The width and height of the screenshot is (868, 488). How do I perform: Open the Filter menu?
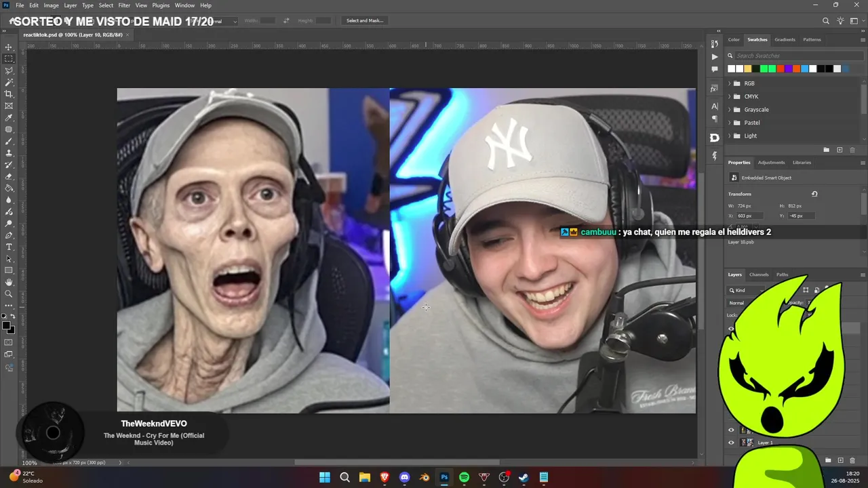tap(124, 5)
